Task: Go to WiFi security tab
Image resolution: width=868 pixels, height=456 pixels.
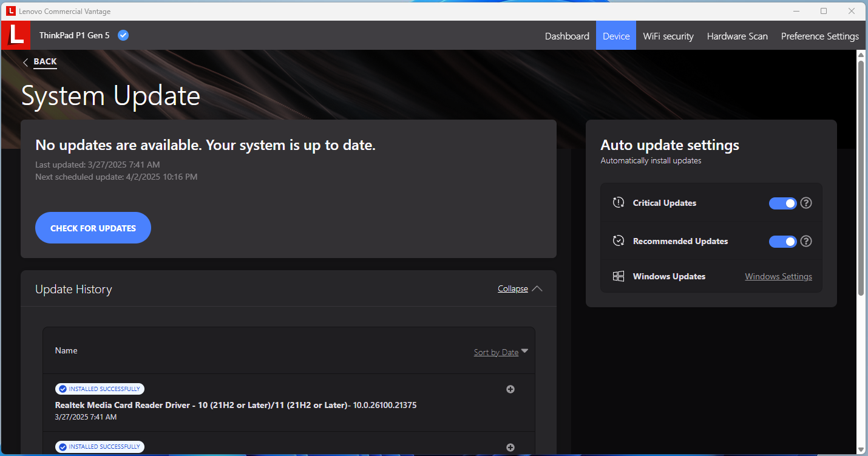Action: (668, 36)
